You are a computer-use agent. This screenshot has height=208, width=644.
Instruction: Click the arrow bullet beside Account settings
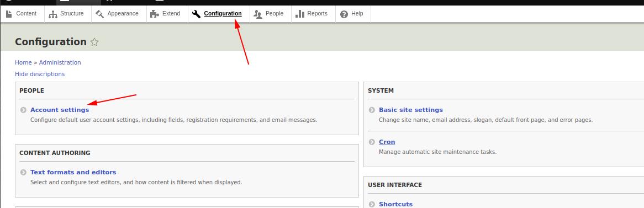pos(23,110)
